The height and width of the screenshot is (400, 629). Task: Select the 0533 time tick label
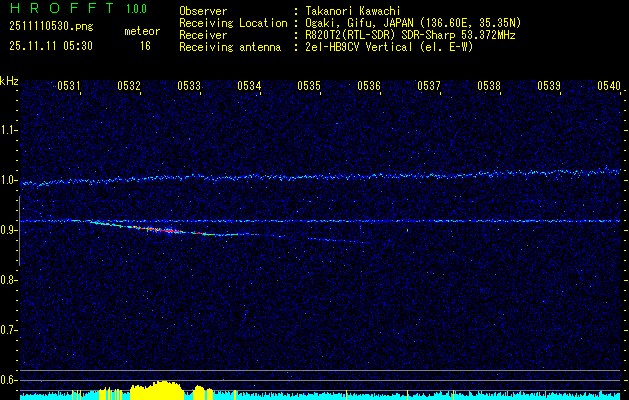tap(189, 86)
